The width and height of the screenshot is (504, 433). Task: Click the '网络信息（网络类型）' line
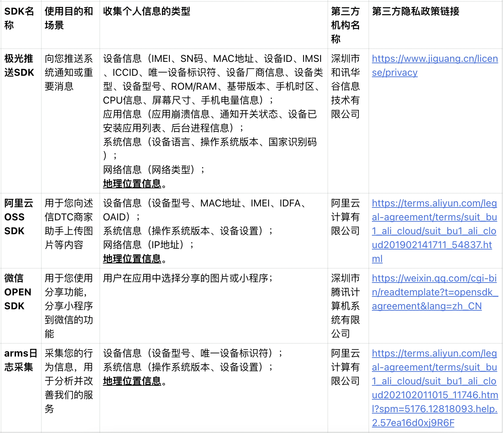(154, 170)
